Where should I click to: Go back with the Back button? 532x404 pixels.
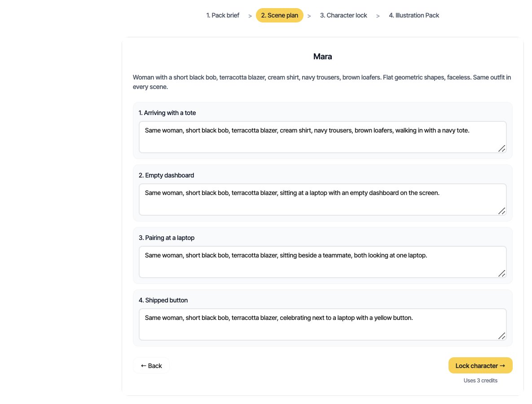point(151,366)
